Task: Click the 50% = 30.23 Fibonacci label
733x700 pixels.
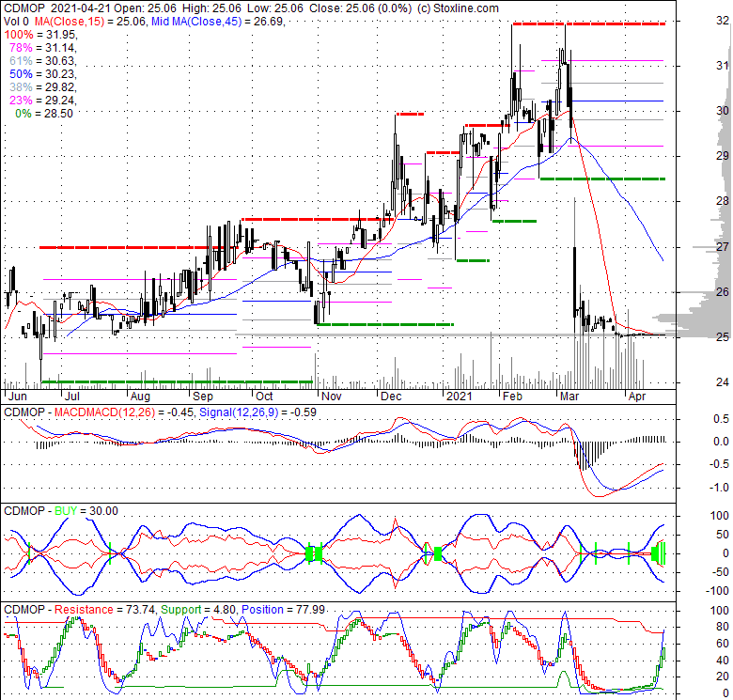Action: tap(42, 74)
